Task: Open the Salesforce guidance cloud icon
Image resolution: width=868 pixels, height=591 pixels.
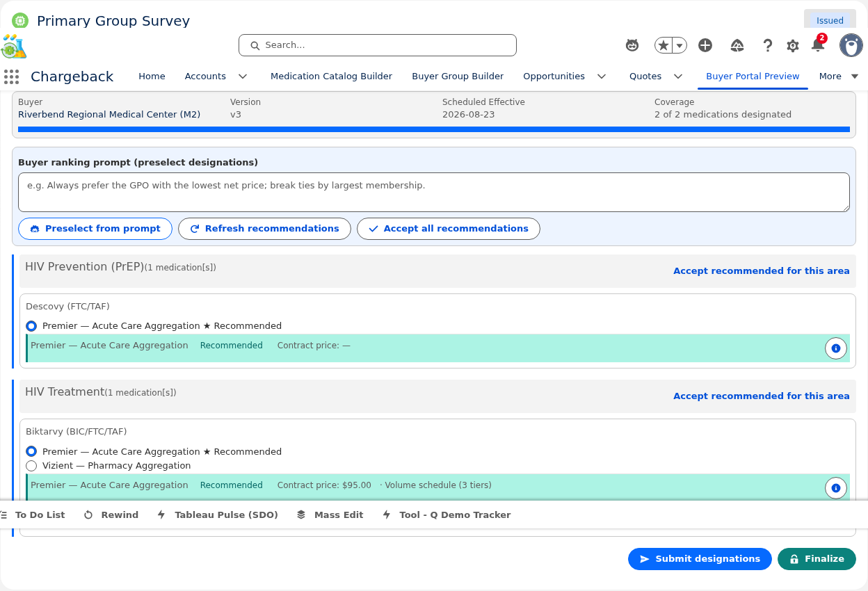Action: (x=737, y=45)
